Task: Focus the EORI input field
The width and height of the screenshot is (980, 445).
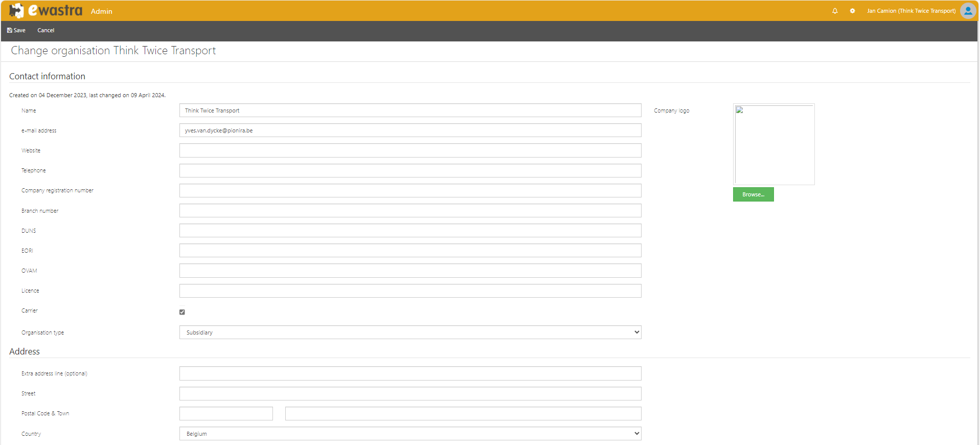Action: click(410, 251)
